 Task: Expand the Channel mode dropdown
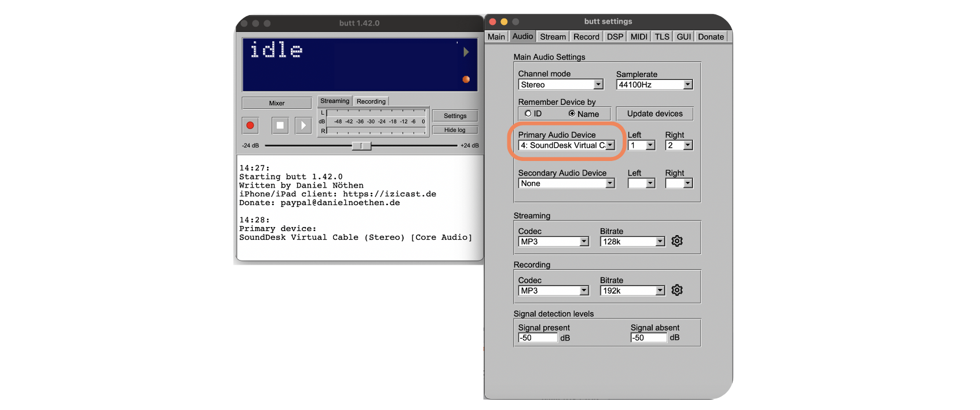[598, 85]
